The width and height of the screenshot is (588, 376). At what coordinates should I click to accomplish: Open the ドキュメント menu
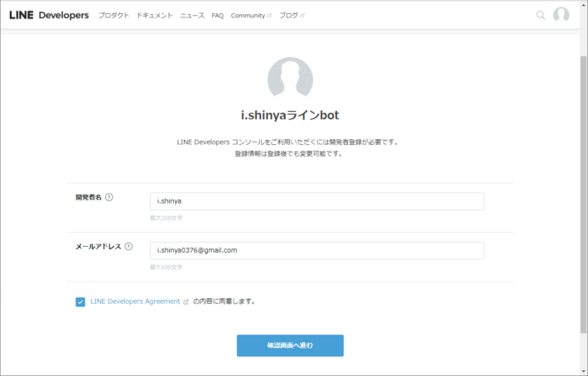tap(155, 16)
